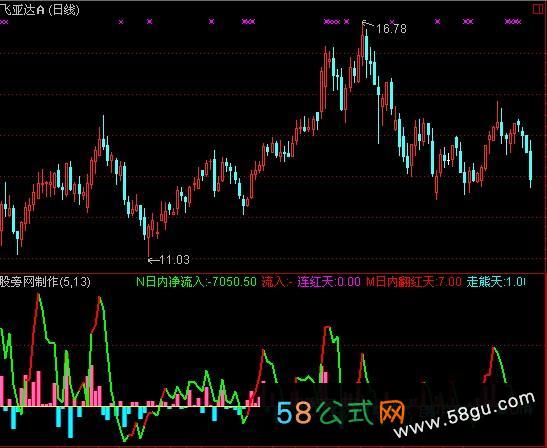547x448 pixels.
Task: Select the 连红天 indicator readout
Action: point(329,282)
